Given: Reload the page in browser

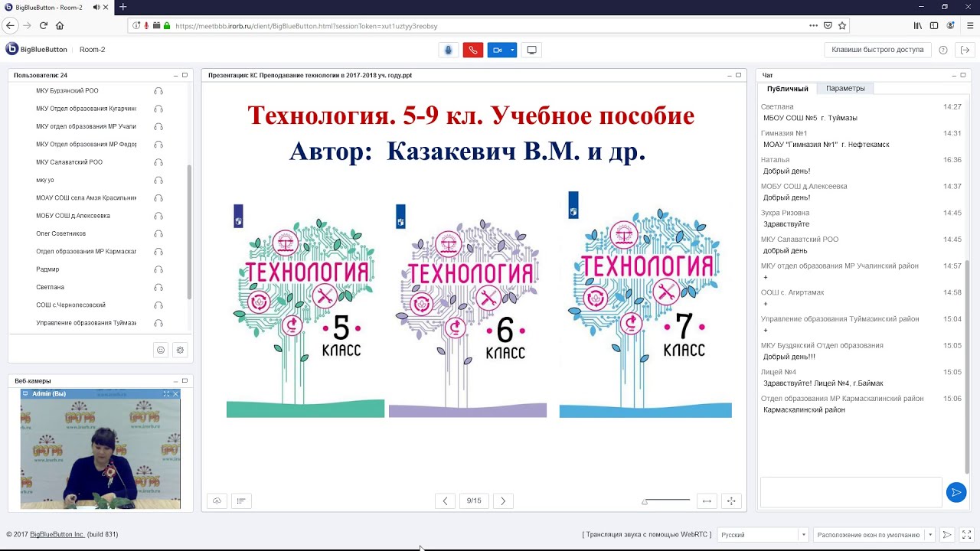Looking at the screenshot, I should (x=44, y=25).
